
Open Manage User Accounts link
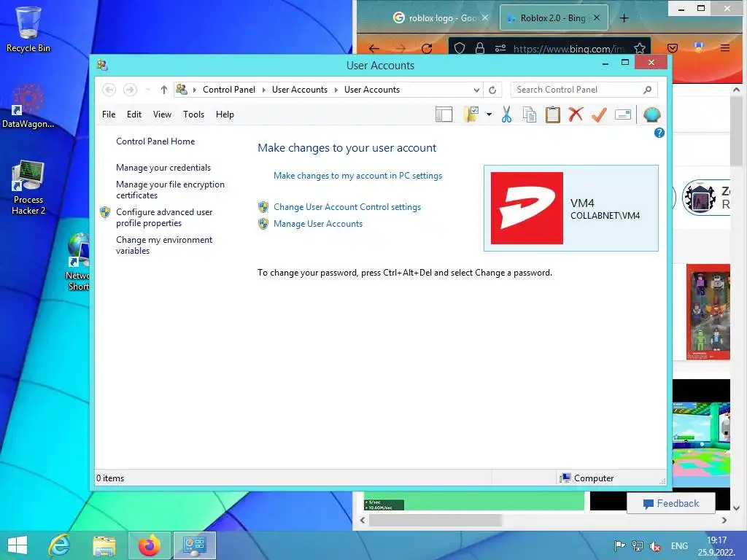click(x=318, y=224)
